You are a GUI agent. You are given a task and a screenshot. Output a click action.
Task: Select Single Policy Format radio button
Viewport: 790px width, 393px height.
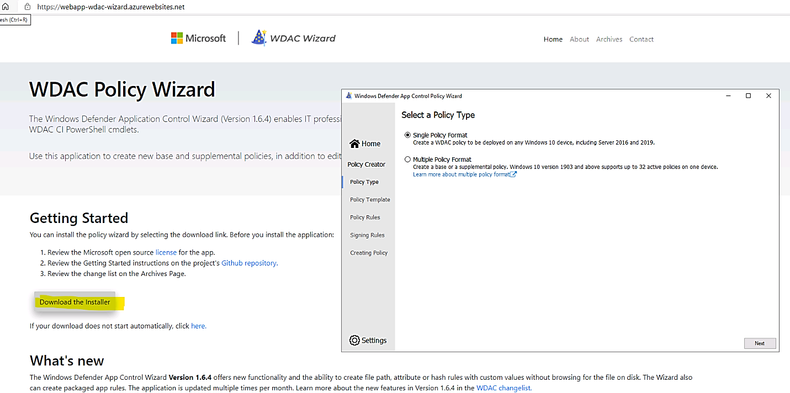408,135
